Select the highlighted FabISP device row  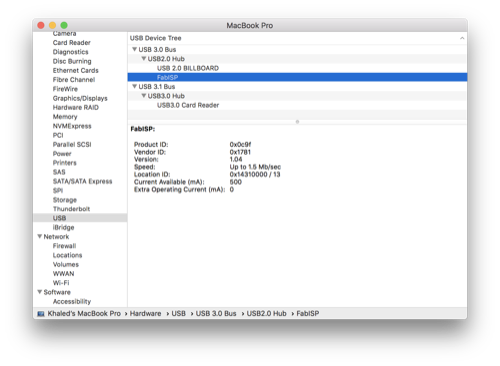[297, 77]
